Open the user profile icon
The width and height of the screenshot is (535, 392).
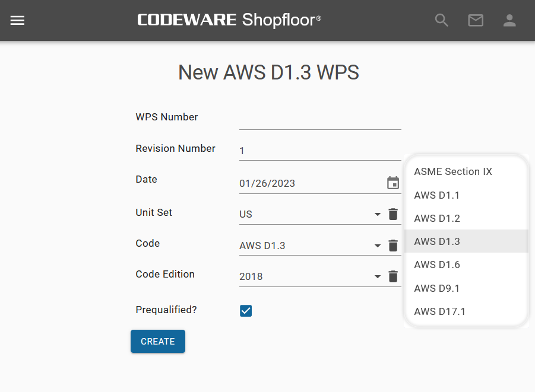pyautogui.click(x=509, y=20)
